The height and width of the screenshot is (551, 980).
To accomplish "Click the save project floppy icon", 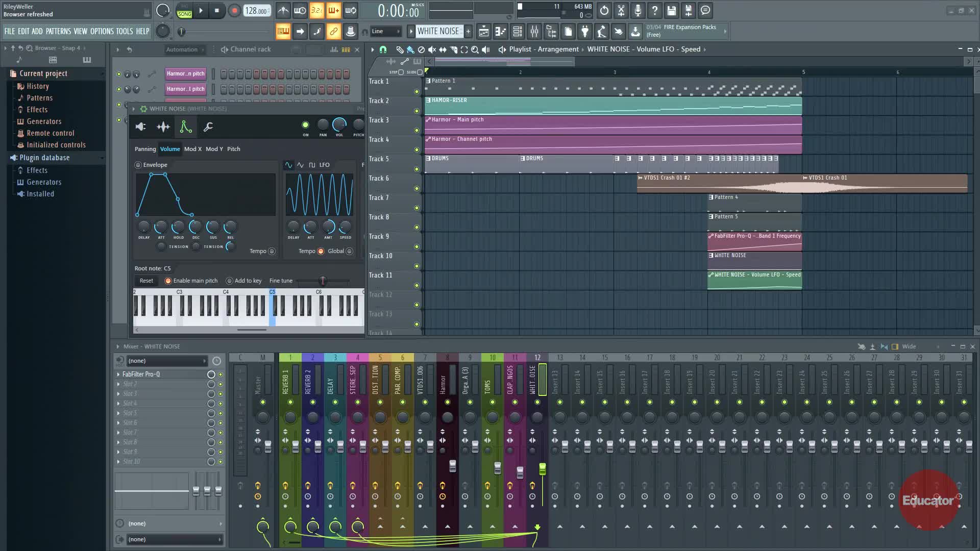I will 672,11.
